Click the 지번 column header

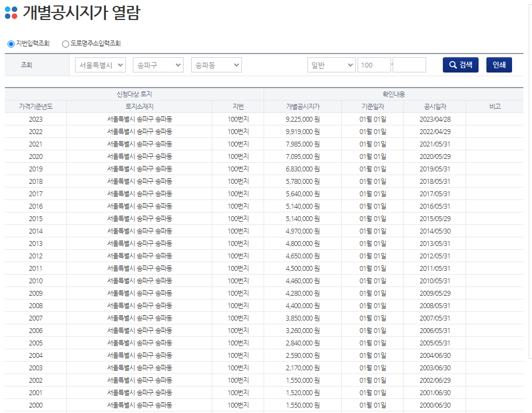[x=238, y=106]
